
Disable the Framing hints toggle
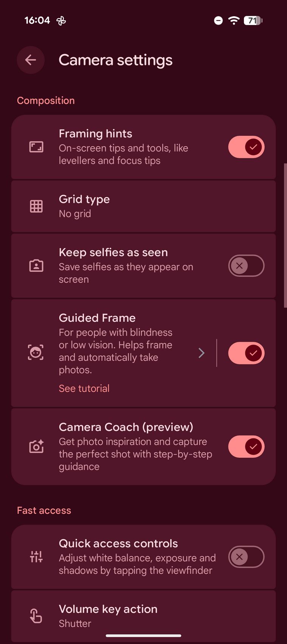click(246, 147)
